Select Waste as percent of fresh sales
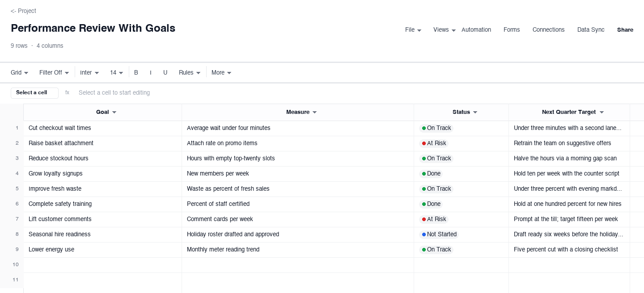The width and height of the screenshot is (644, 293). click(x=298, y=189)
